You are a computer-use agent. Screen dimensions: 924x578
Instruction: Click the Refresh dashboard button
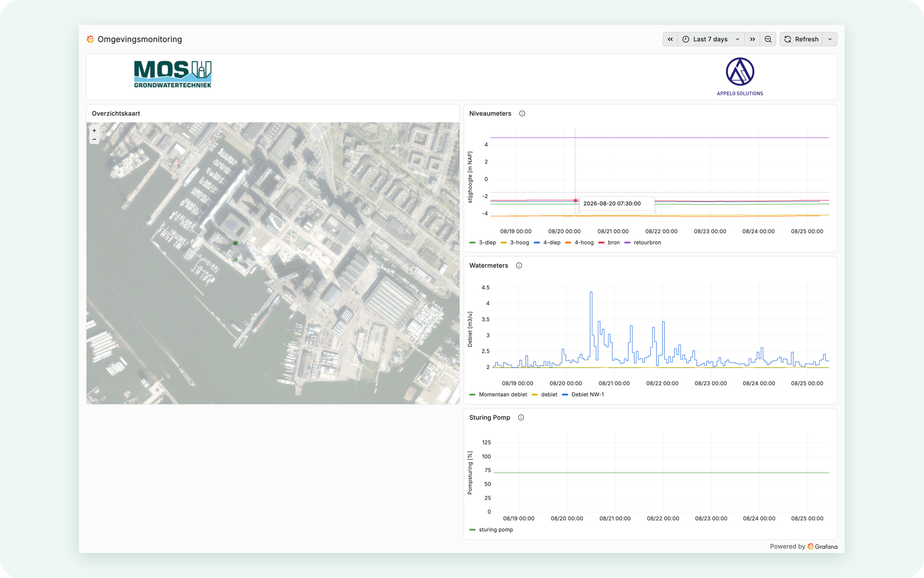pos(802,39)
